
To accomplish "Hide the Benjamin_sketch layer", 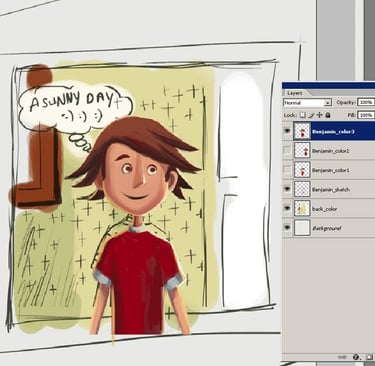I will [287, 189].
